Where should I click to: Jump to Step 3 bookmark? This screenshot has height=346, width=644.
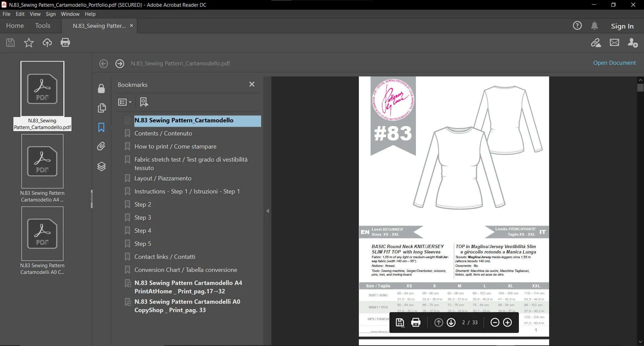click(x=143, y=218)
